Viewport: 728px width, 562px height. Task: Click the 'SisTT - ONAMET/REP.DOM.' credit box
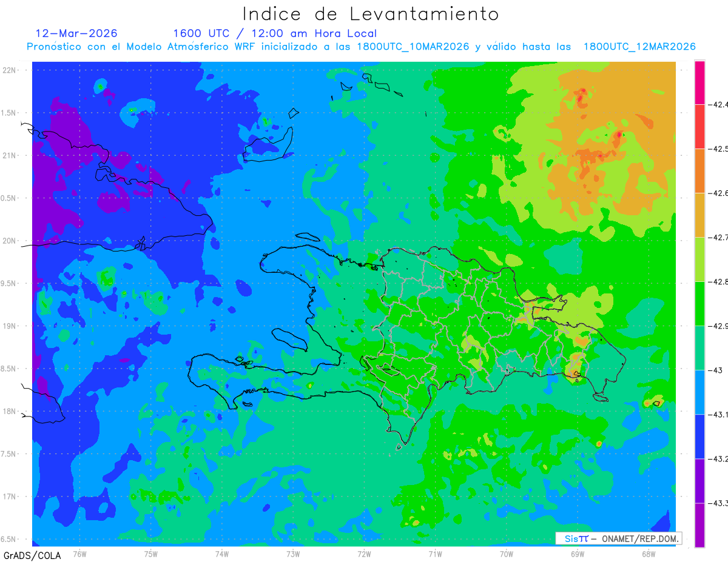click(618, 538)
